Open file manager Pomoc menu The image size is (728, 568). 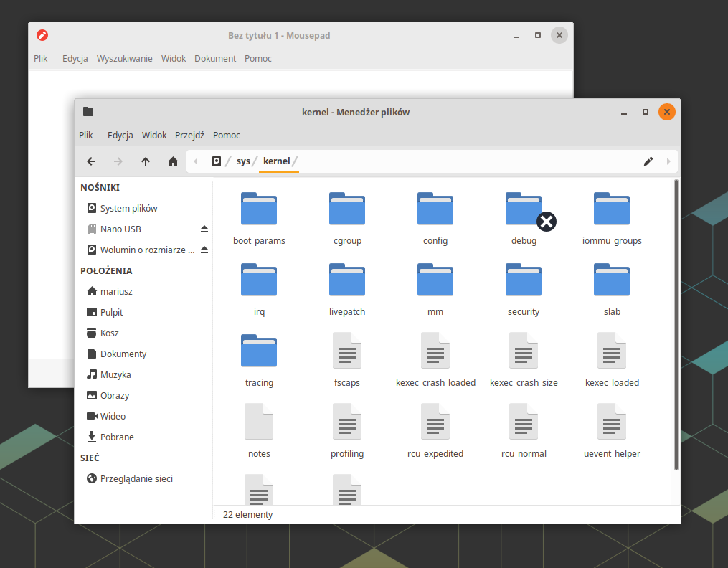227,135
